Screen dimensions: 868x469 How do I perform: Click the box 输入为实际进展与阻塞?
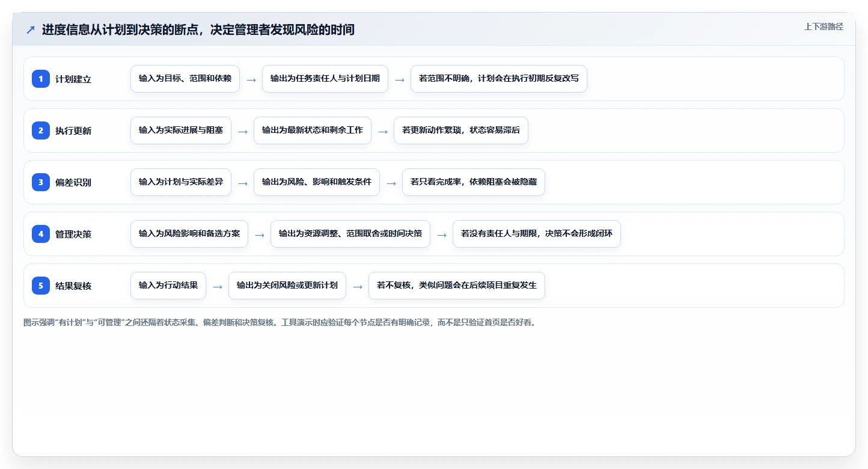[181, 130]
